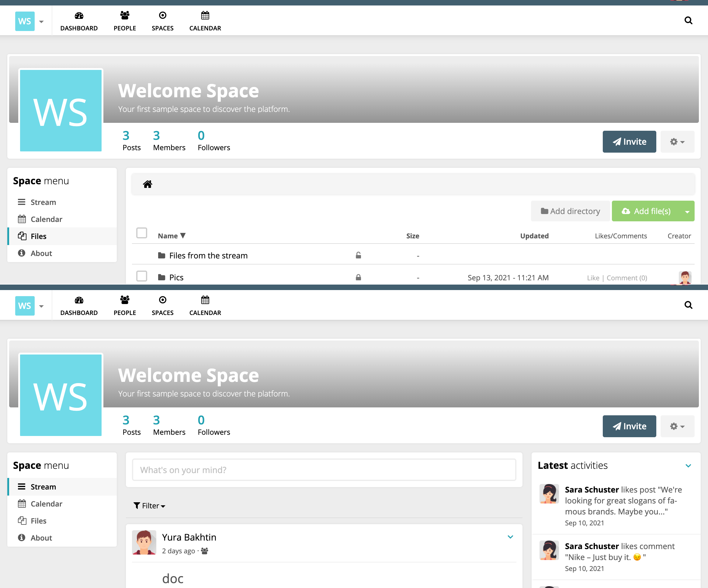Click Sara Schuster's avatar on the likes post activity
708x588 pixels.
[549, 494]
